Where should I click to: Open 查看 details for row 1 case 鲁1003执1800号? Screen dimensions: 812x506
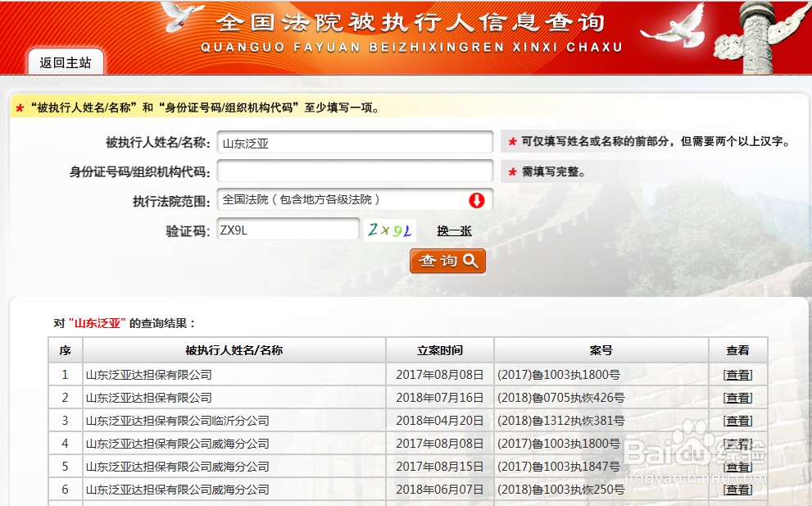point(738,373)
